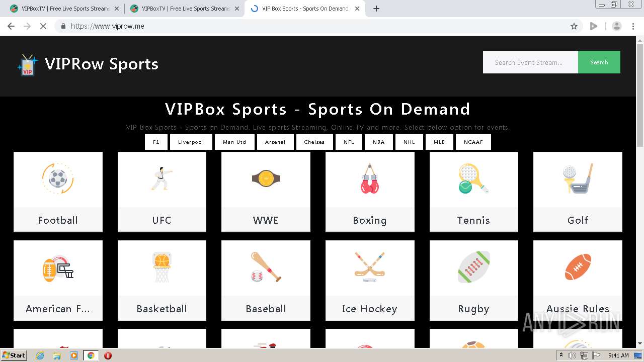This screenshot has width=644, height=362.
Task: Open the Liverpool quick link
Action: [x=191, y=142]
